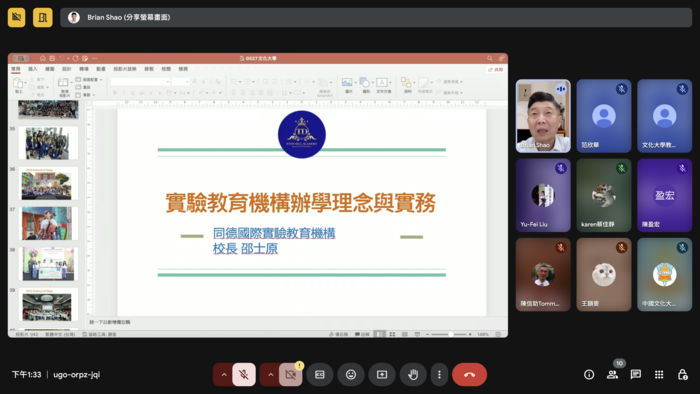This screenshot has height=394, width=700.
Task: Open the emoji reactions button
Action: coord(351,374)
